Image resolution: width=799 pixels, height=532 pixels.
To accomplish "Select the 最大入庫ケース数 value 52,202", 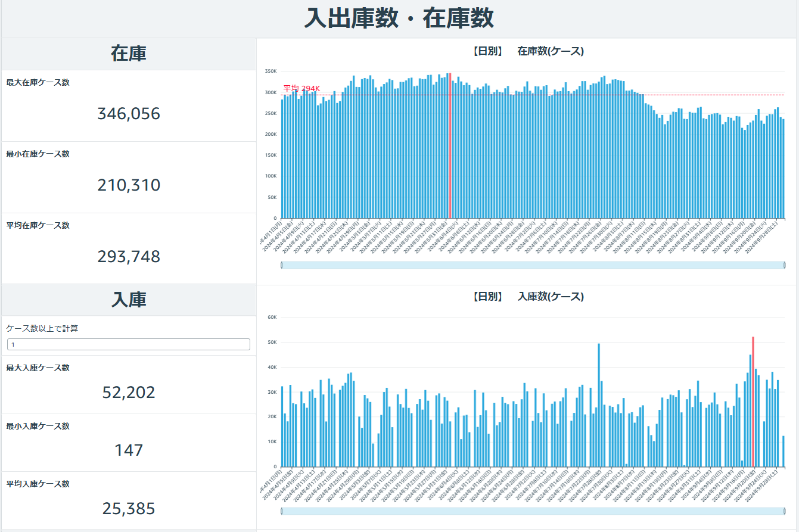I will (x=129, y=393).
